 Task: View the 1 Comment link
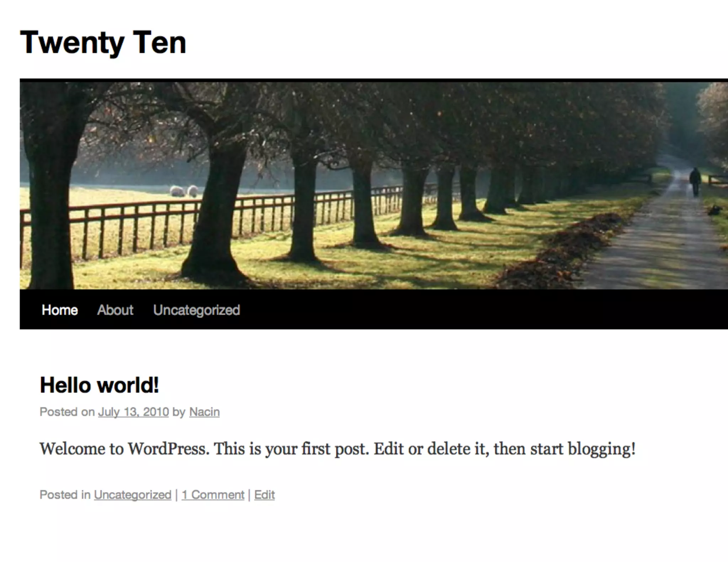[x=213, y=495]
